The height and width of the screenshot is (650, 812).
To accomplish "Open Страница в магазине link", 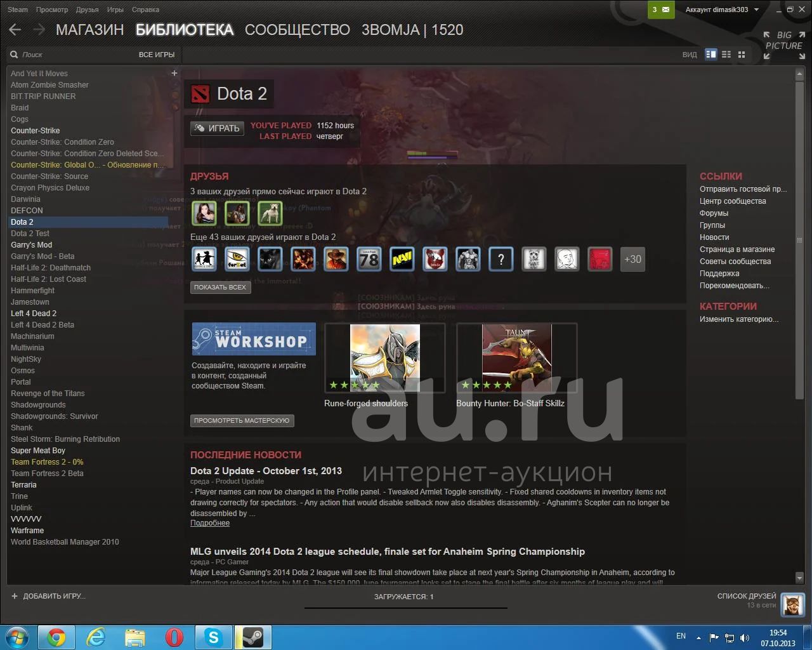I will pyautogui.click(x=737, y=249).
